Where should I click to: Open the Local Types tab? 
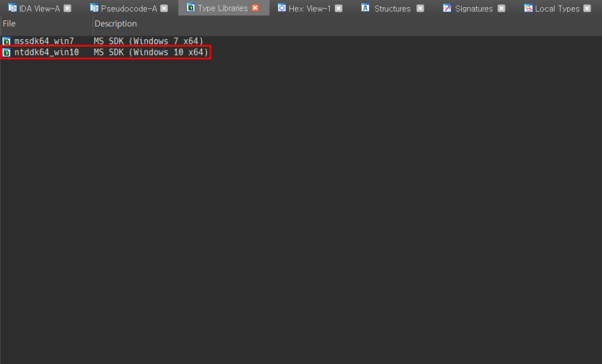pos(557,8)
